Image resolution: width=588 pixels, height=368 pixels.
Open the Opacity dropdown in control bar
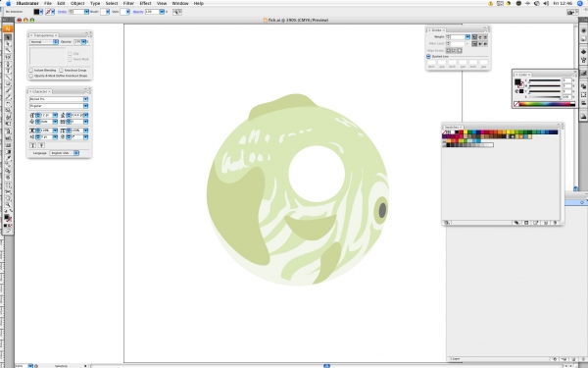(x=162, y=12)
